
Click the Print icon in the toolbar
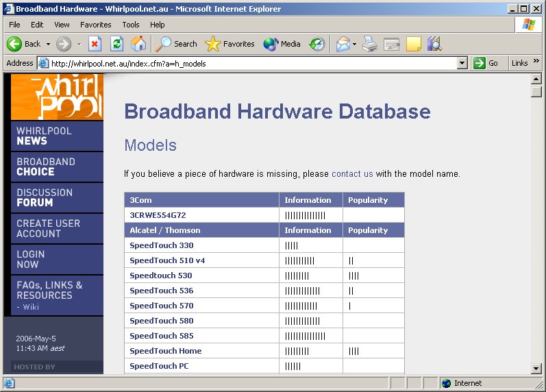(x=370, y=44)
